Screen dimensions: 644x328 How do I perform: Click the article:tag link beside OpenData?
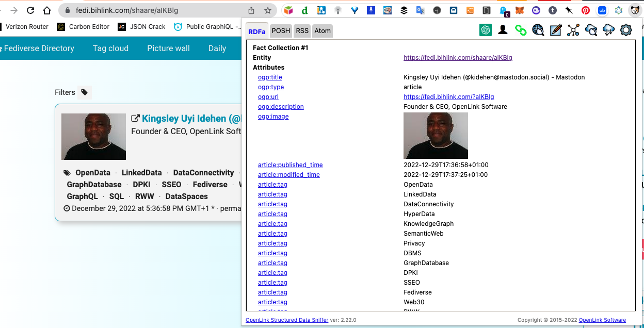point(272,185)
